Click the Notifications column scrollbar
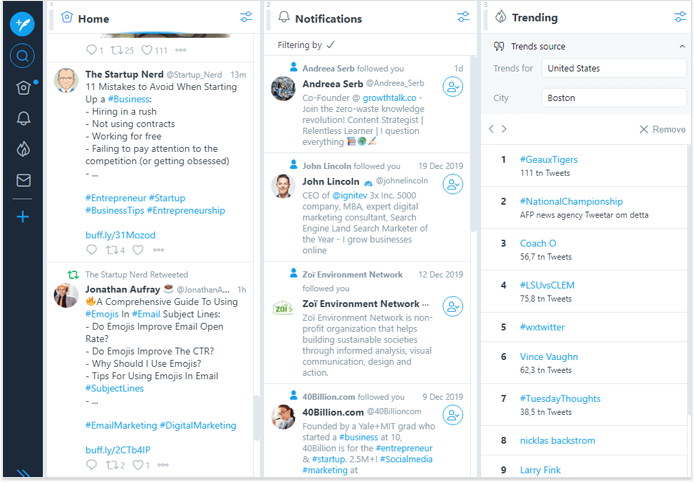Viewport: 694px width, 482px height. [x=473, y=144]
